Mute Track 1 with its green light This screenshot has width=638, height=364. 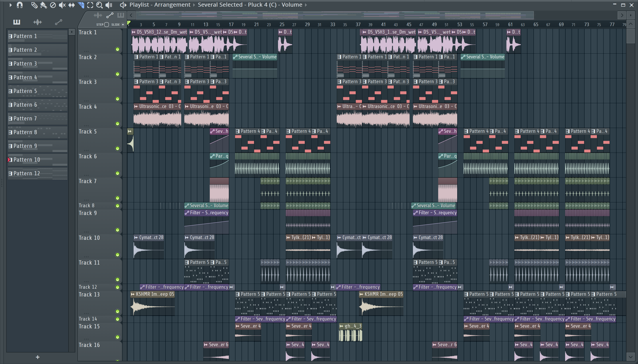pos(117,49)
